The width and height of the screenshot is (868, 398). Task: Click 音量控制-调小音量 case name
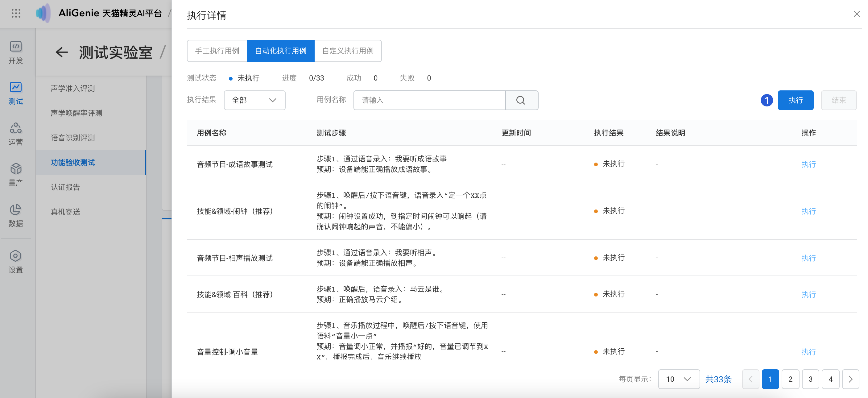click(x=227, y=351)
